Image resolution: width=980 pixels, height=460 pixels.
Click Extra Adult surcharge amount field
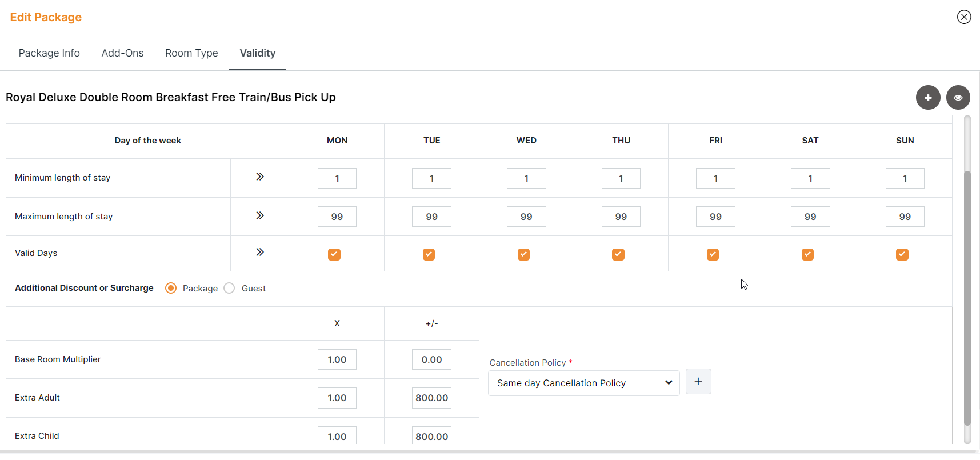(431, 398)
